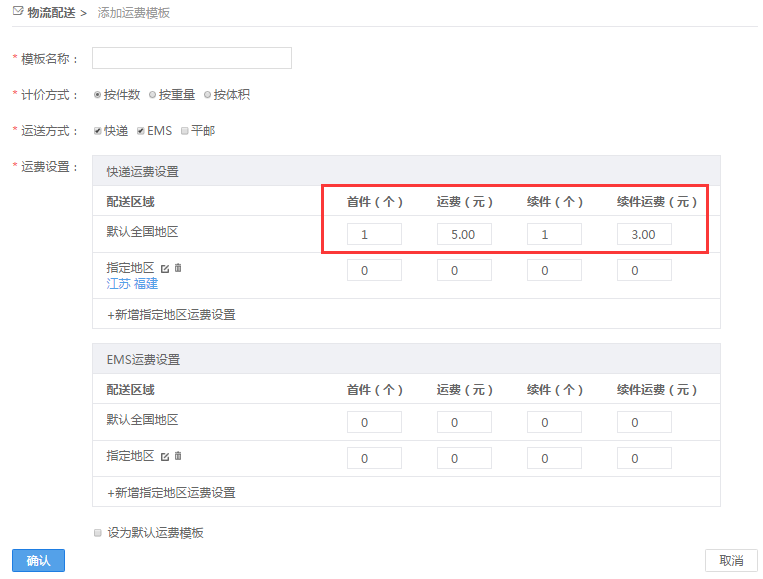Click the 快递 default 续件运费 field showing 3.00

(644, 235)
